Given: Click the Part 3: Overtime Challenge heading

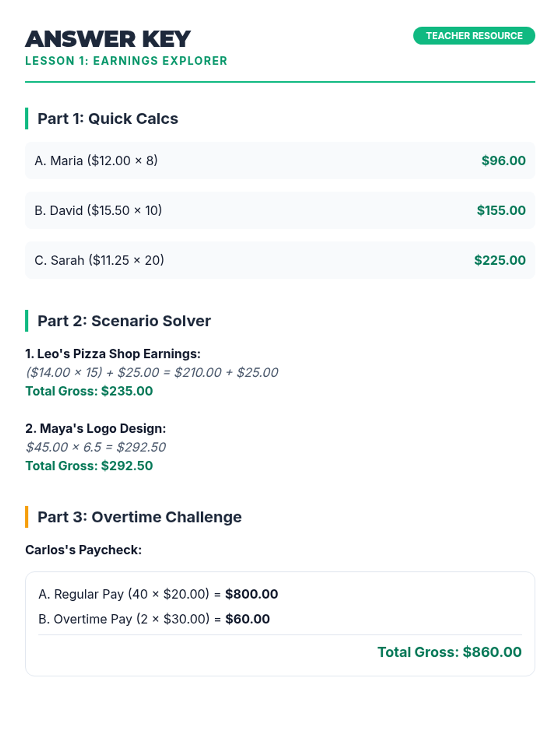Looking at the screenshot, I should click(139, 517).
